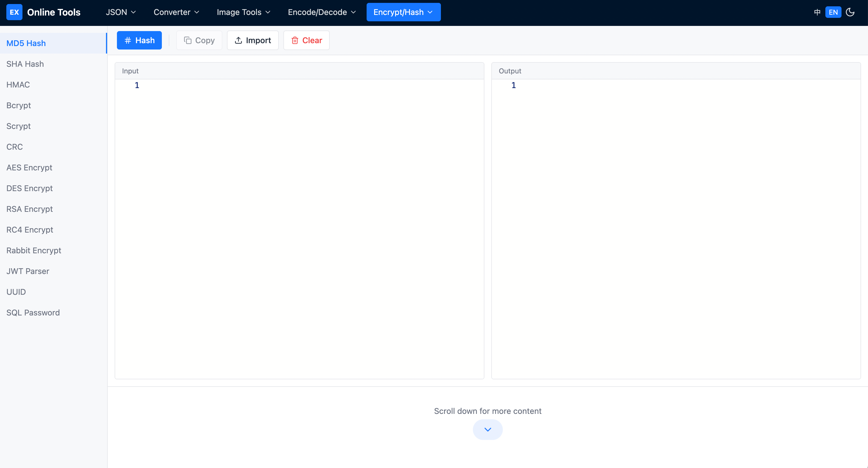This screenshot has height=468, width=868.
Task: Expand the Encode/Decode menu
Action: pos(321,12)
